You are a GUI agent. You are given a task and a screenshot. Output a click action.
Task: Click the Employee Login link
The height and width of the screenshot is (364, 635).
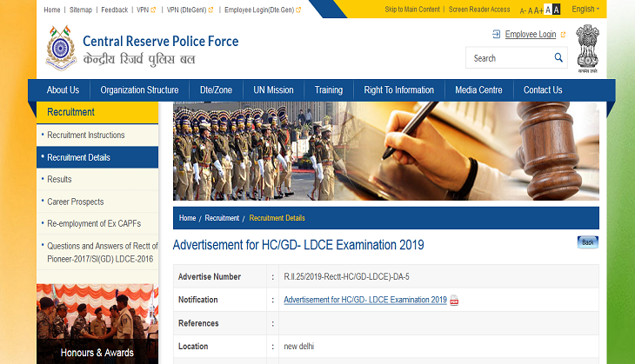click(x=530, y=35)
